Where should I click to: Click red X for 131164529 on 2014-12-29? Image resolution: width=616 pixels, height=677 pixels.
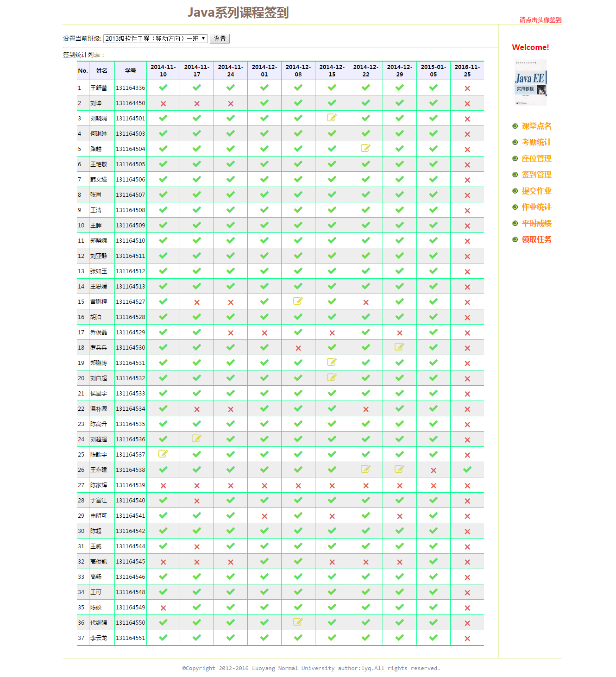[x=400, y=333]
